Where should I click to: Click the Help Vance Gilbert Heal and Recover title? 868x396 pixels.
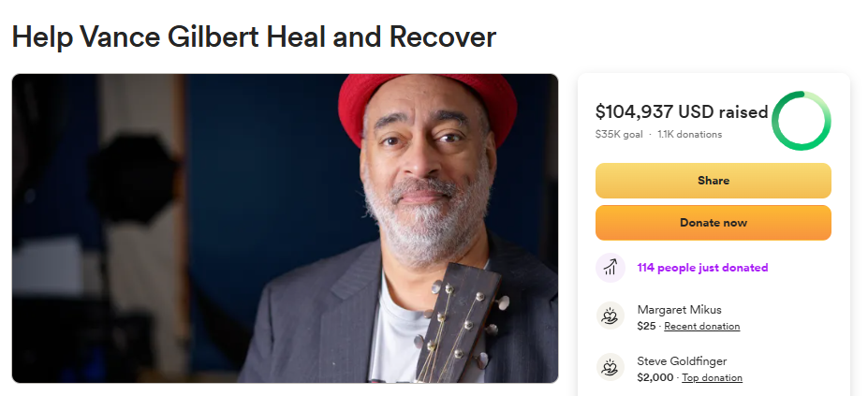click(x=254, y=37)
